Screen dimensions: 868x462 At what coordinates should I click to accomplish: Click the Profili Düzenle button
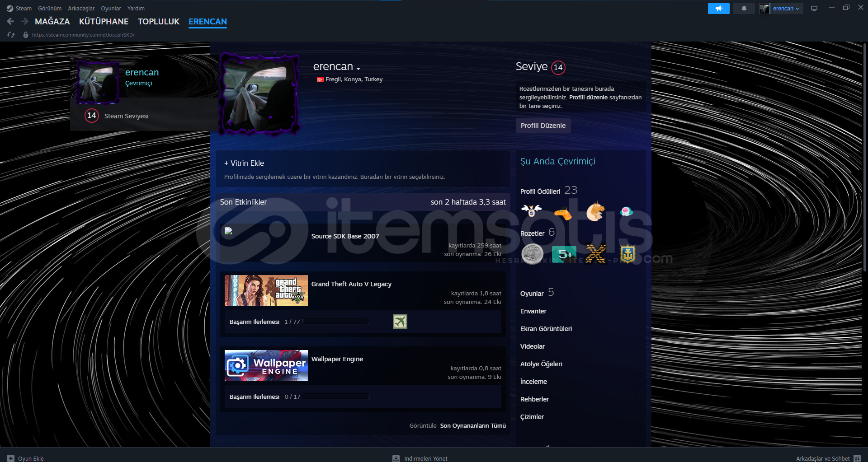pyautogui.click(x=543, y=125)
